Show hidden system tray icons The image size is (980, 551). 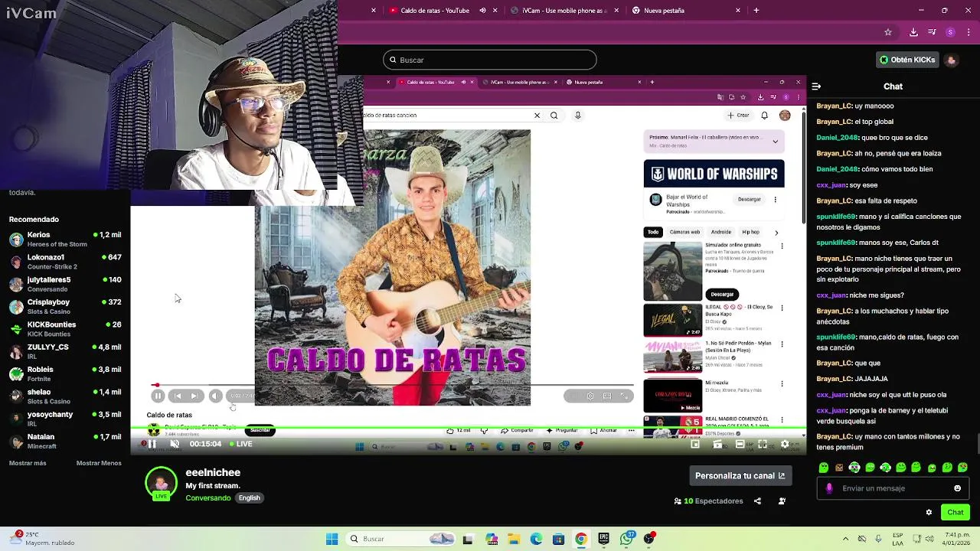pyautogui.click(x=845, y=539)
